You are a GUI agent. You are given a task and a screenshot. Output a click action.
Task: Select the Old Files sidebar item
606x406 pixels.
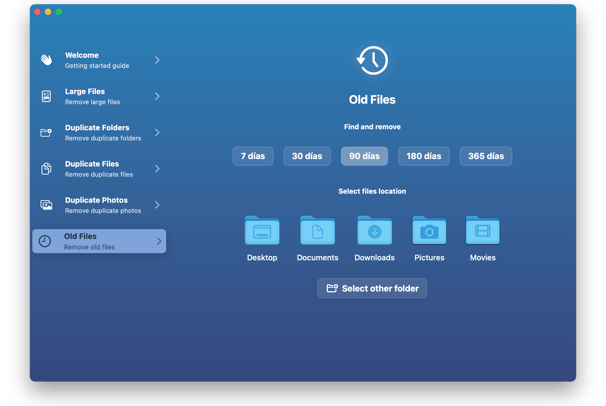point(99,241)
